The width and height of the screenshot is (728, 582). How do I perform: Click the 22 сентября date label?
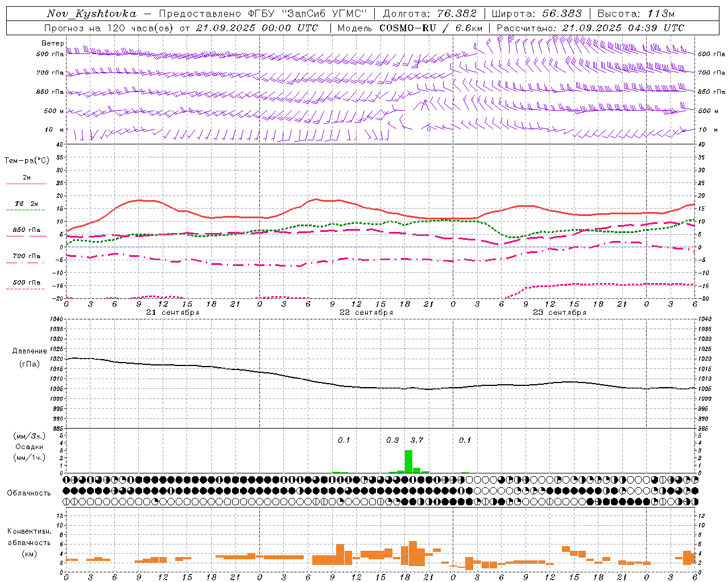coord(366,313)
